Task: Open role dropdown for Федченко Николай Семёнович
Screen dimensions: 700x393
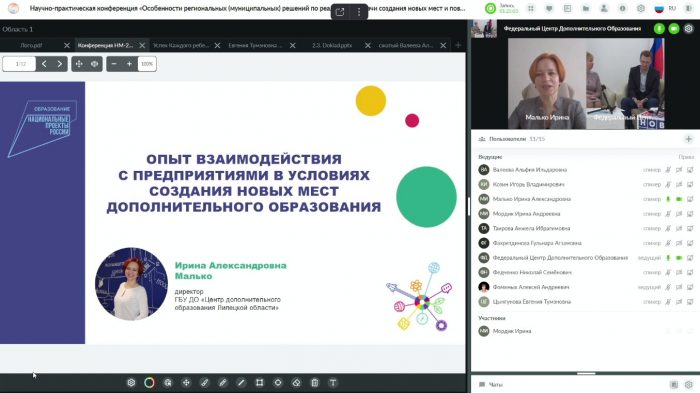Action: click(x=652, y=272)
